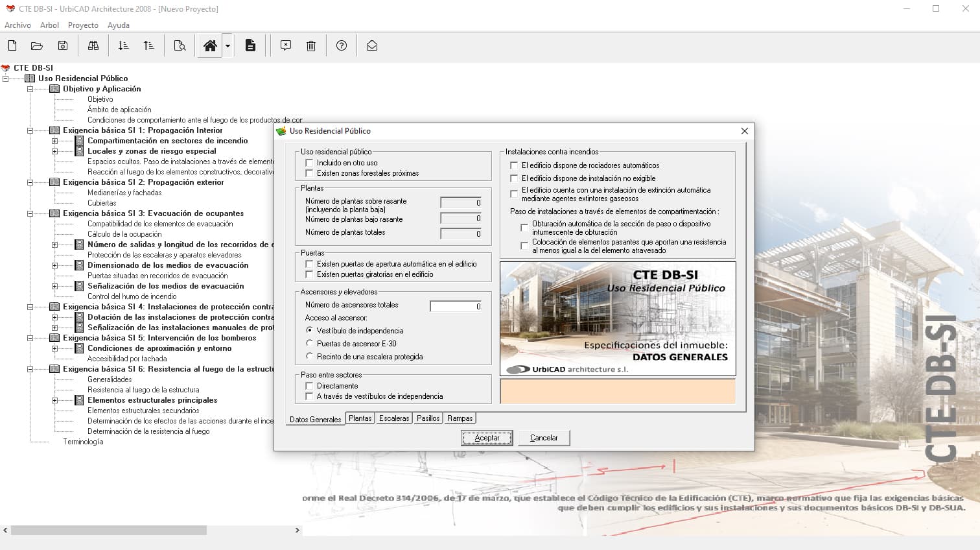
Task: Click the Aceptar button
Action: pyautogui.click(x=487, y=438)
